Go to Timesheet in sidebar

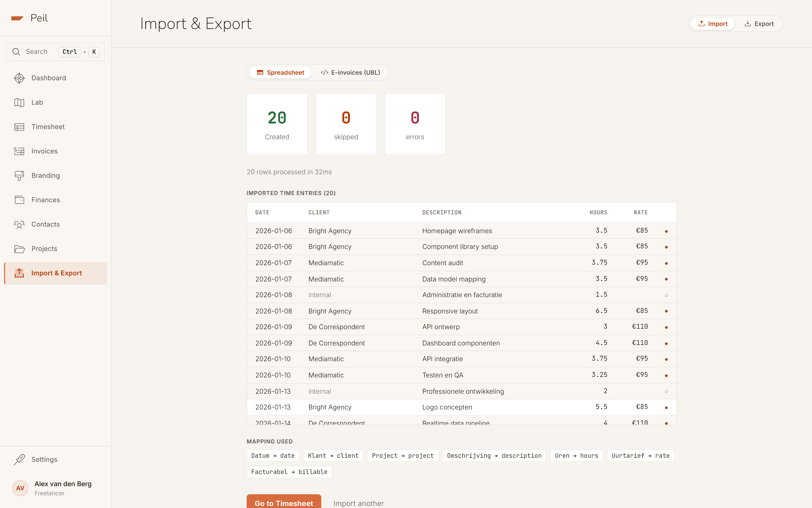[x=55, y=127]
